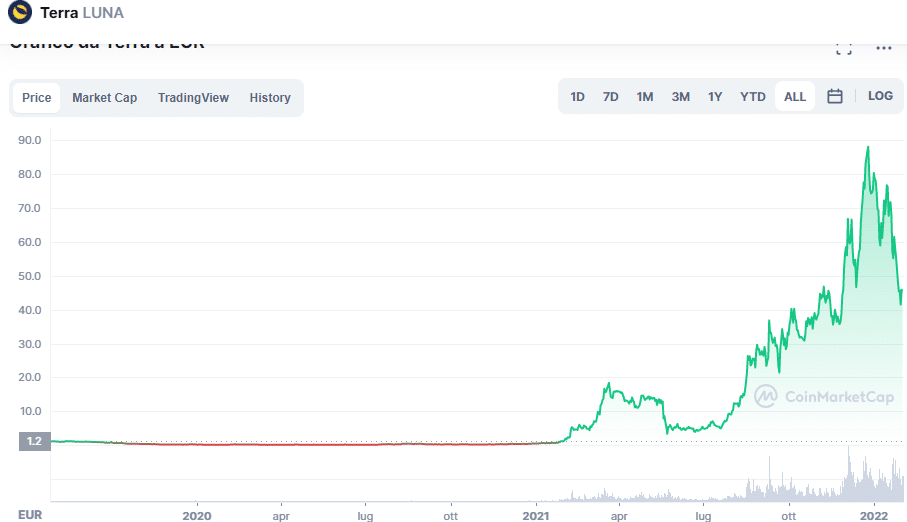907x522 pixels.
Task: Select the 1M time range
Action: pyautogui.click(x=645, y=97)
